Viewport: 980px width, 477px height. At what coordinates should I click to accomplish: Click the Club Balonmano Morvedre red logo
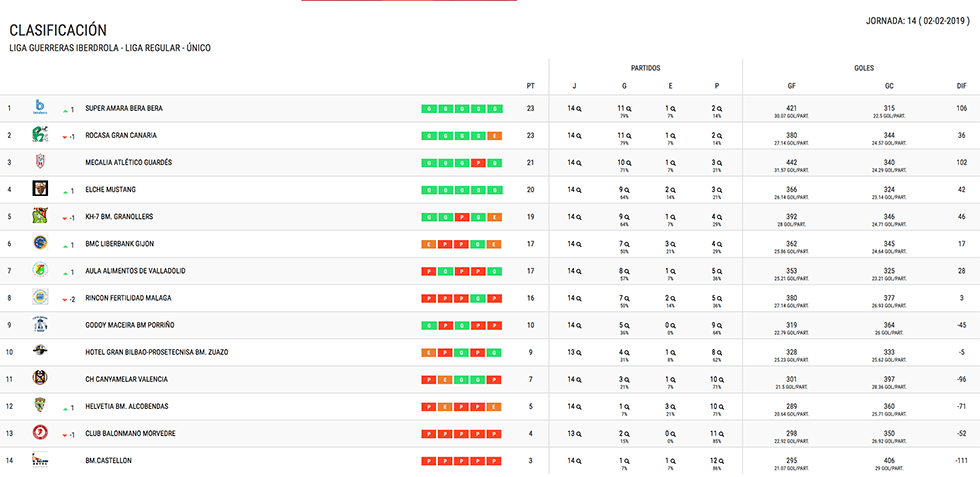coord(40,432)
